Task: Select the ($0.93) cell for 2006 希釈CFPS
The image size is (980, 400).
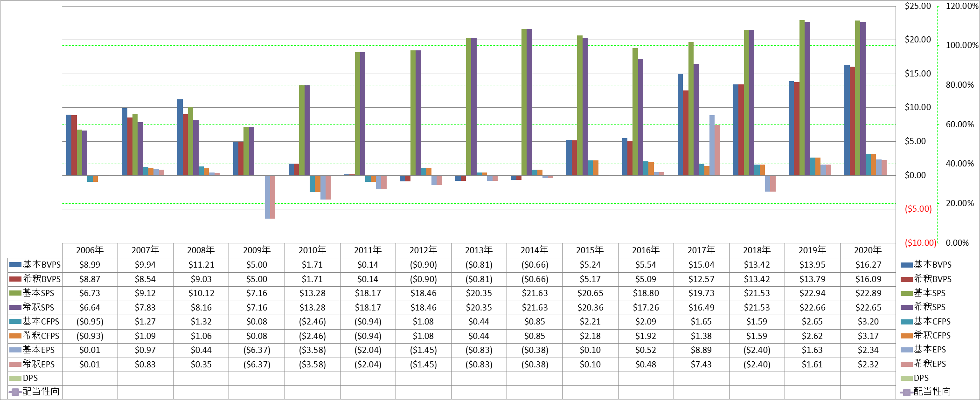Action: (90, 336)
